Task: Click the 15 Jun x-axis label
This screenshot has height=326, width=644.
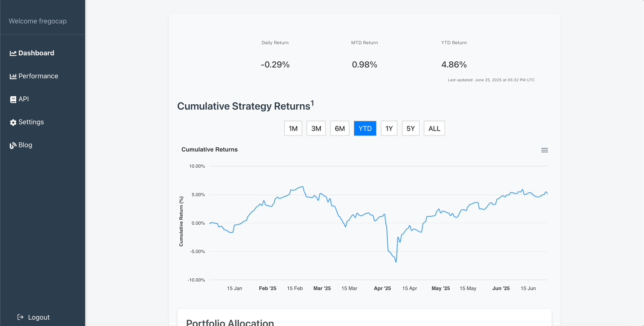Action: (x=528, y=289)
